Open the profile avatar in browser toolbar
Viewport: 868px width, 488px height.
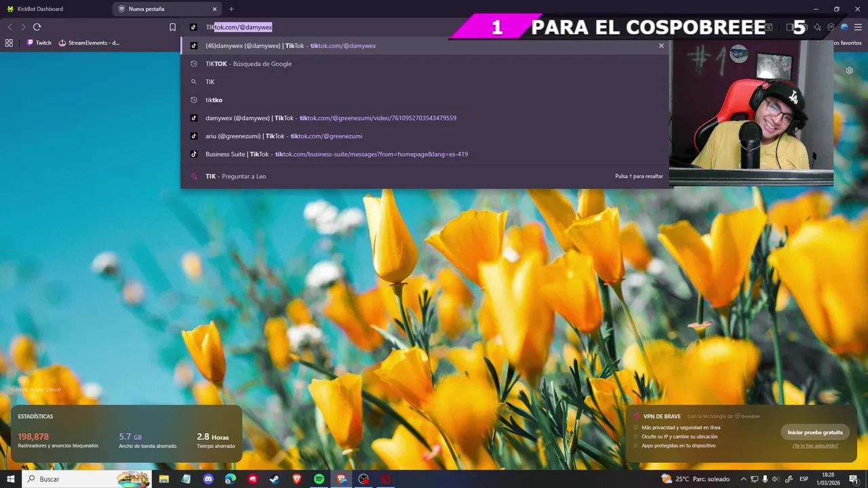coord(844,27)
